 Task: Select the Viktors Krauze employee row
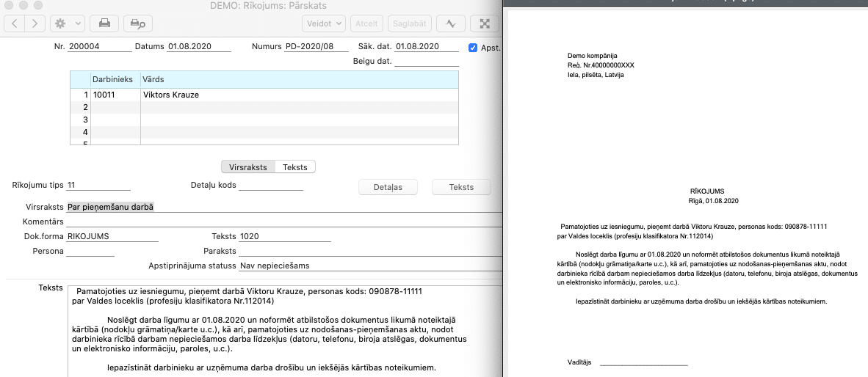[x=170, y=95]
